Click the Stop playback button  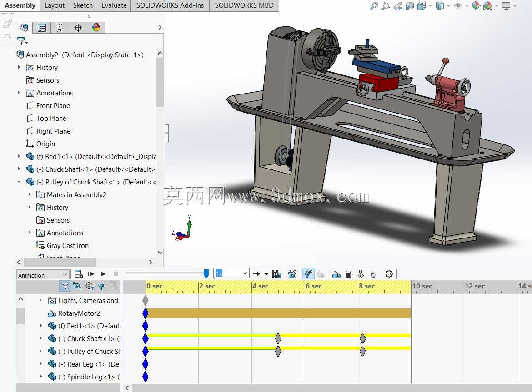coord(115,274)
